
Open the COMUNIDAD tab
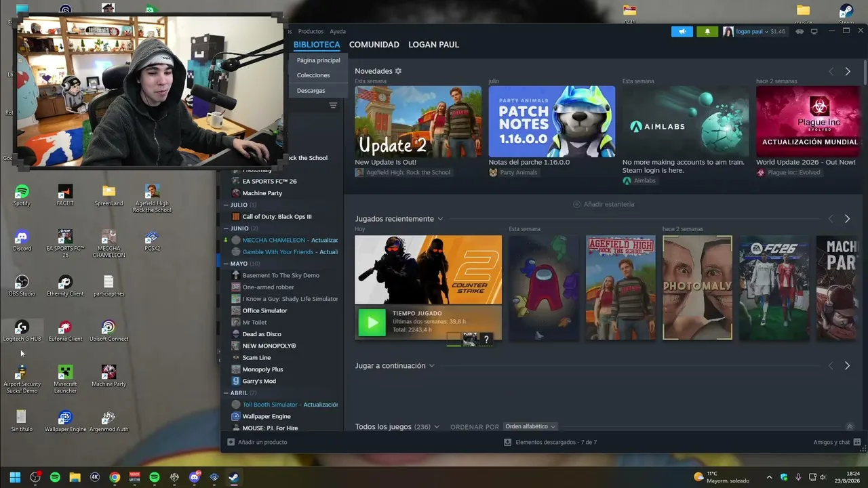[374, 45]
